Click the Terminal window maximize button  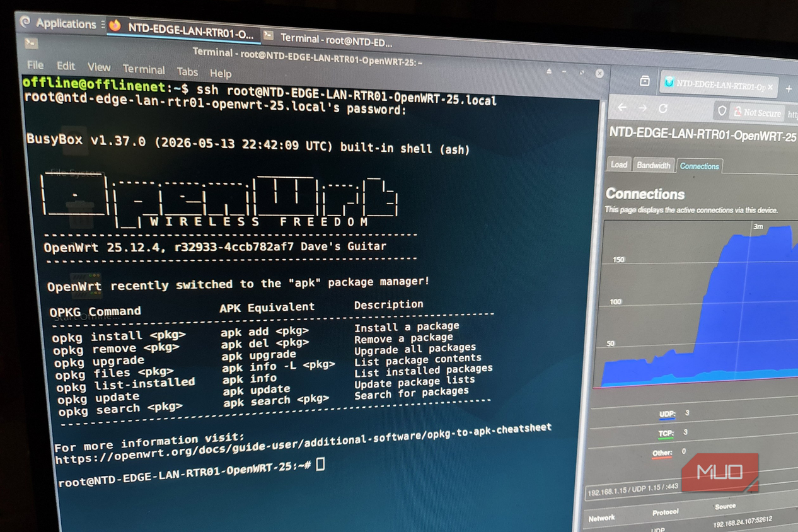pos(581,72)
